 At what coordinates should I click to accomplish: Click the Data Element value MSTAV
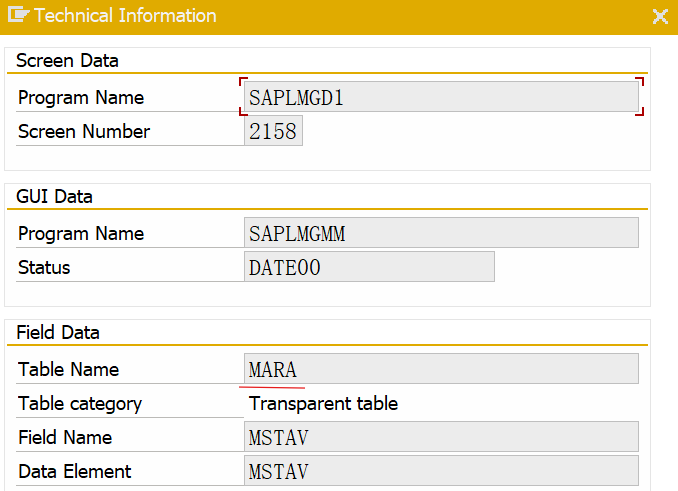[x=441, y=471]
